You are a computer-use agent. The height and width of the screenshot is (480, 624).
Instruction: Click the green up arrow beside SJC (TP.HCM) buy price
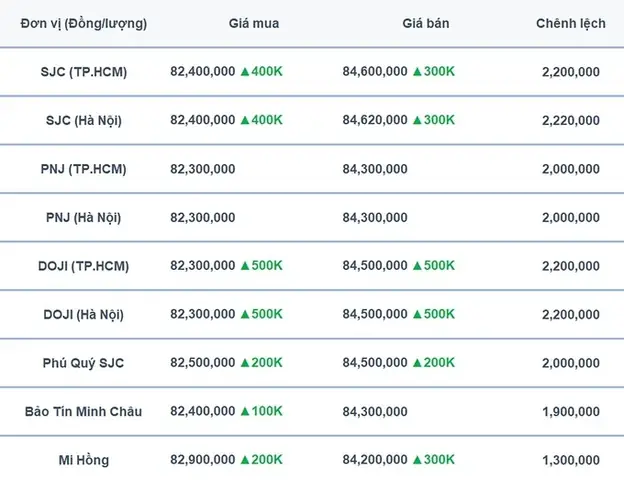coord(245,72)
